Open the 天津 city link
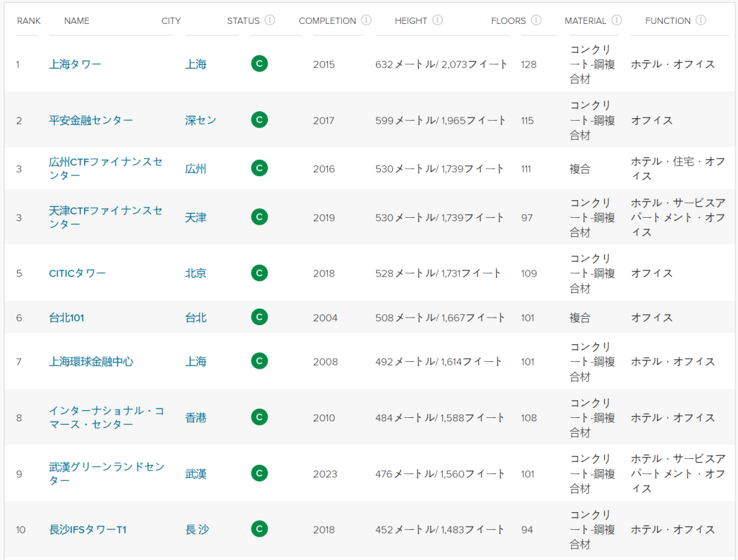 pyautogui.click(x=196, y=218)
